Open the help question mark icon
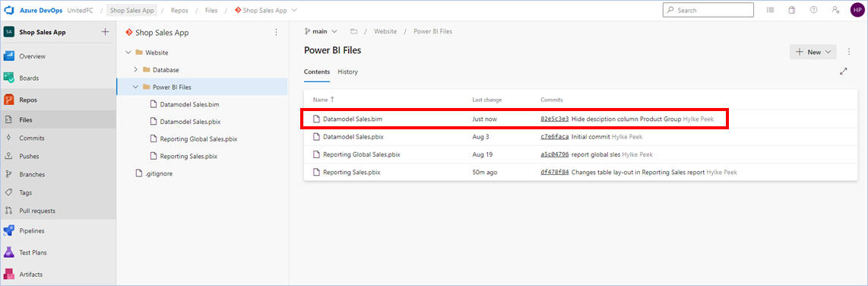This screenshot has height=286, width=868. [813, 10]
